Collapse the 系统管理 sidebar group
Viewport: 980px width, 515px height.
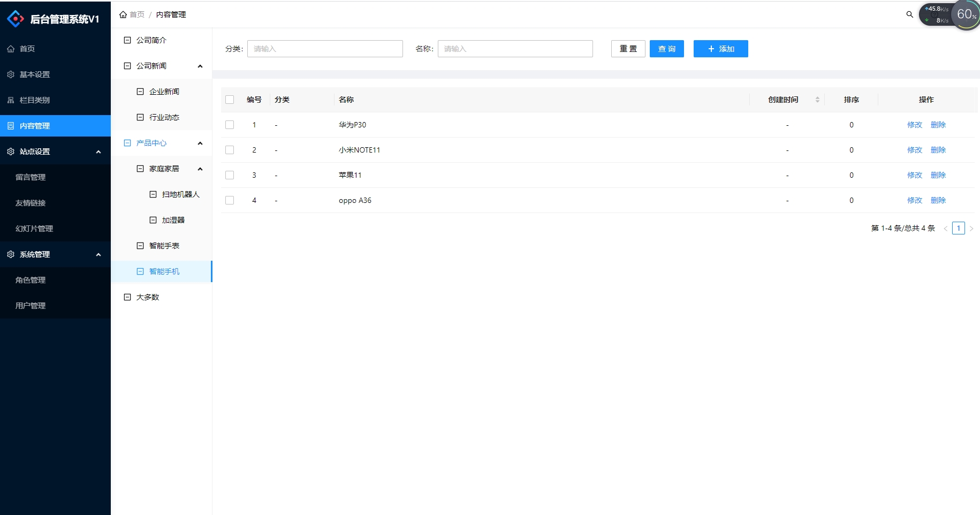click(98, 254)
